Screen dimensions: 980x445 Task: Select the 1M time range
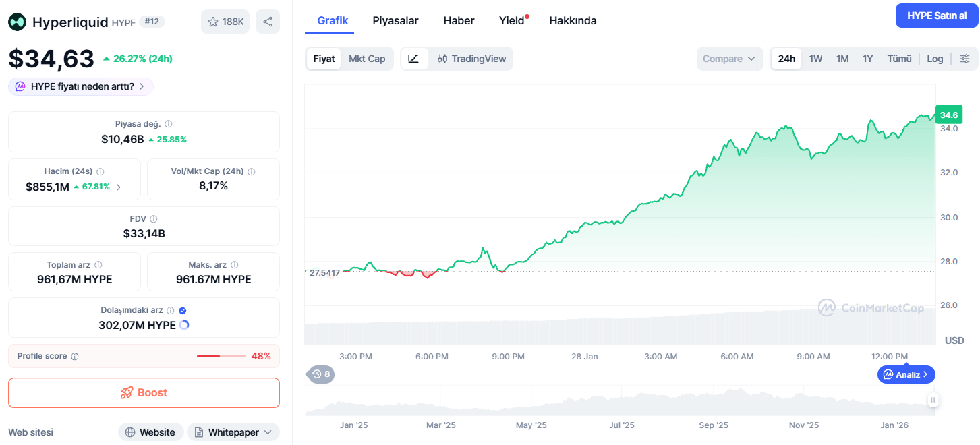tap(842, 59)
